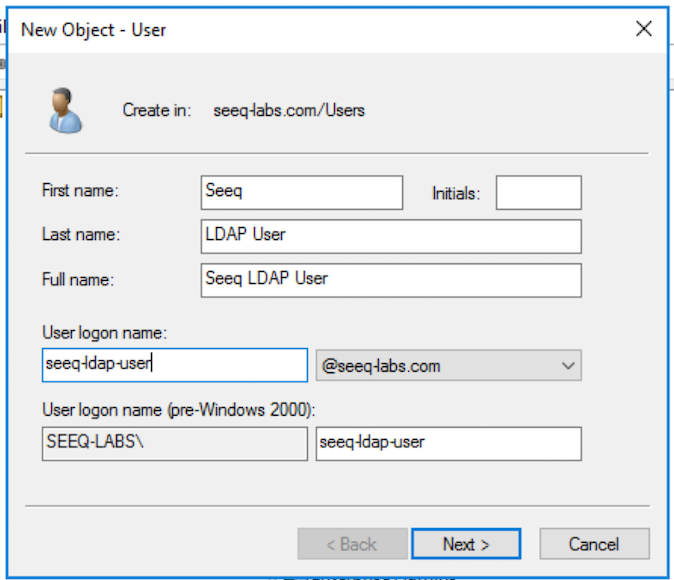674x580 pixels.
Task: Focus the empty Initials text box
Action: click(538, 193)
